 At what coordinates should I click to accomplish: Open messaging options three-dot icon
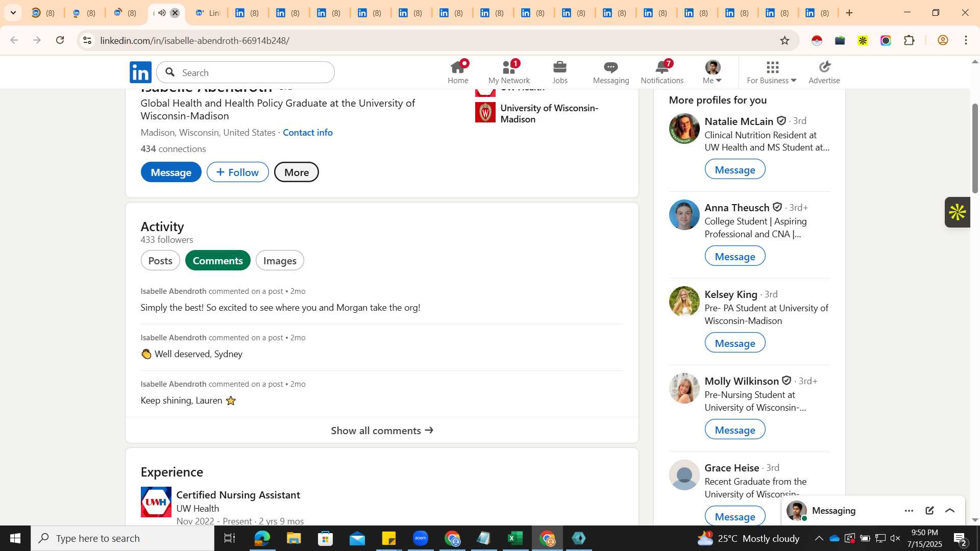[909, 511]
